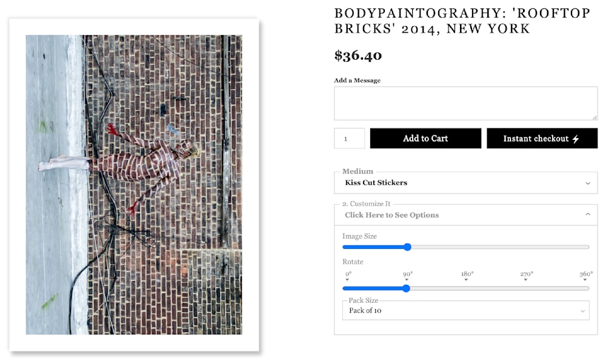Viewport: 606px width, 364px height.
Task: Click the Rooftop Bricks product image preview
Action: [134, 185]
